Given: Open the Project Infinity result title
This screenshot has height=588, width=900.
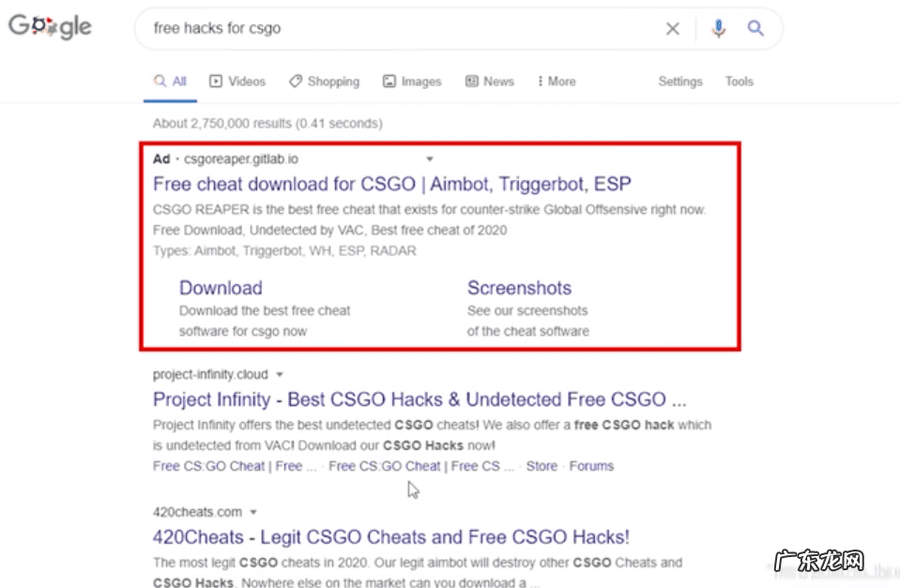Looking at the screenshot, I should pos(419,400).
